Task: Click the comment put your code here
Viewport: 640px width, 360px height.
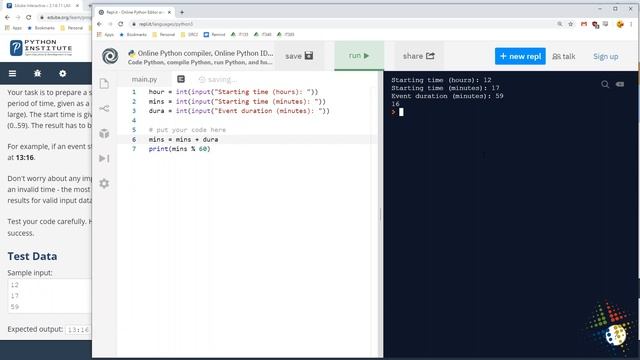Action: click(x=187, y=130)
